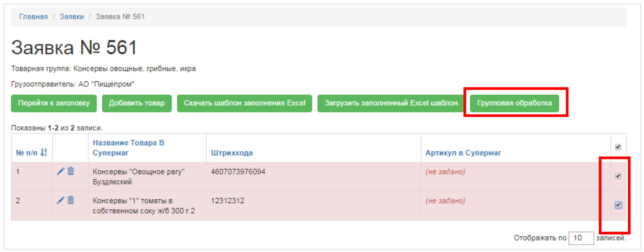Screen dimensions: 644x252
Task: Edit row 1 with the pencil icon
Action: pos(61,171)
